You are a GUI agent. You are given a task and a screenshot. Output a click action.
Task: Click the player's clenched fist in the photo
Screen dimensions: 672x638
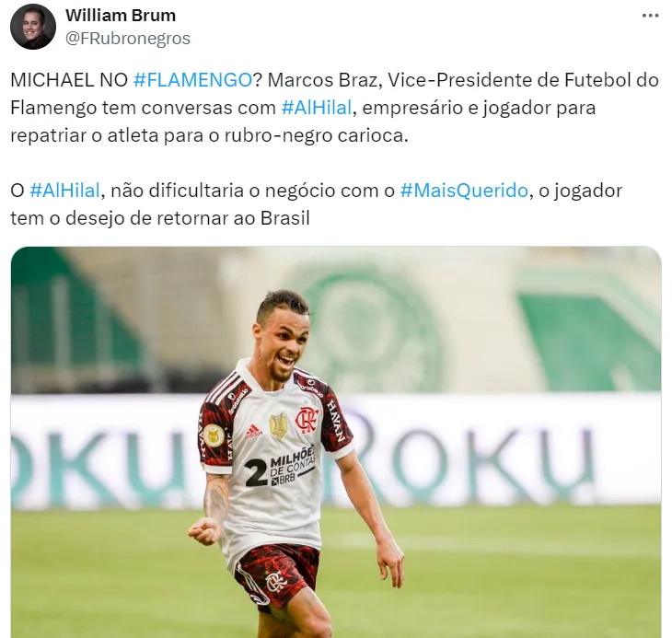(200, 531)
